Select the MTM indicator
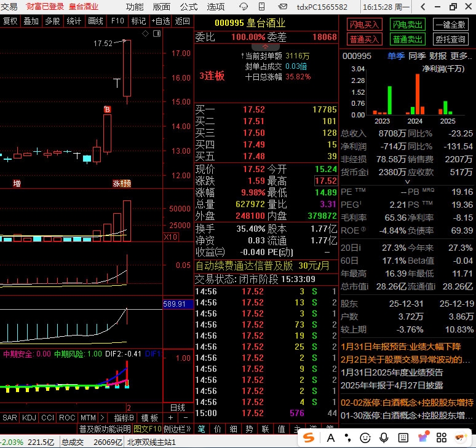Screen dimensions: 476x448 tap(88, 418)
